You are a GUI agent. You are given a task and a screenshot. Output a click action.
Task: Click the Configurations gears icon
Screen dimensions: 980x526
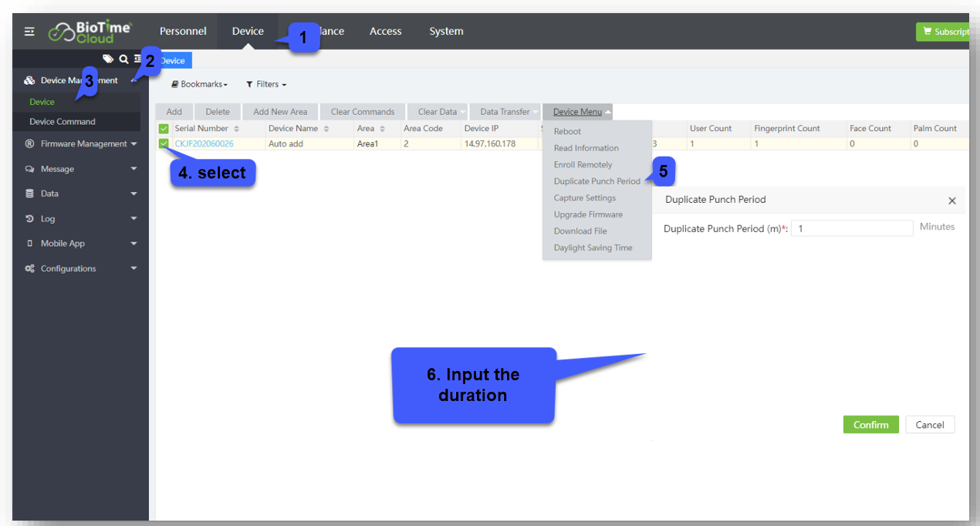coord(30,268)
